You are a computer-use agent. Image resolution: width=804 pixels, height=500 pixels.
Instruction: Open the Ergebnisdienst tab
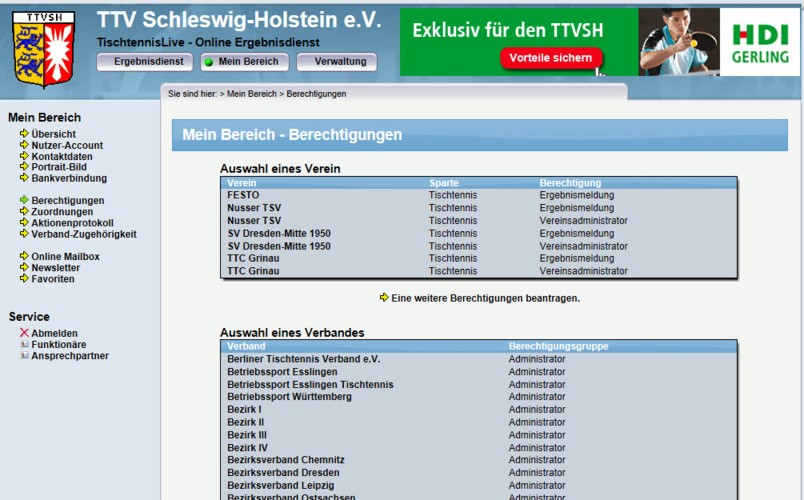coord(144,62)
